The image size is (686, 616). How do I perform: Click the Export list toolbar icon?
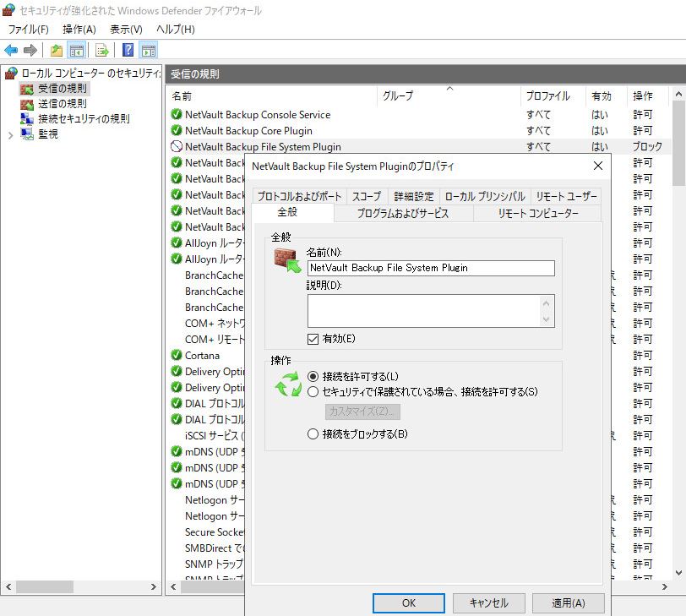pos(102,51)
